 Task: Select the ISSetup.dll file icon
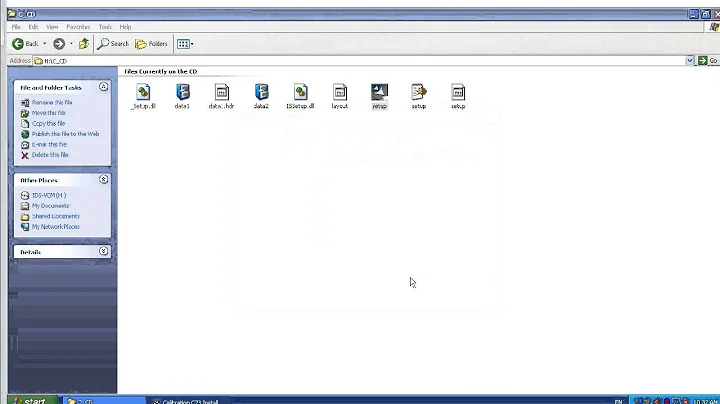pos(300,92)
